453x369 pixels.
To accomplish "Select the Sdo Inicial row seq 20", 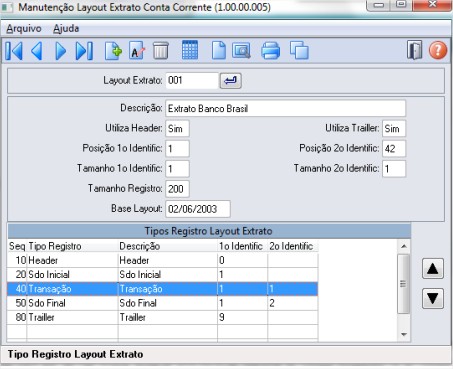I will tap(163, 274).
